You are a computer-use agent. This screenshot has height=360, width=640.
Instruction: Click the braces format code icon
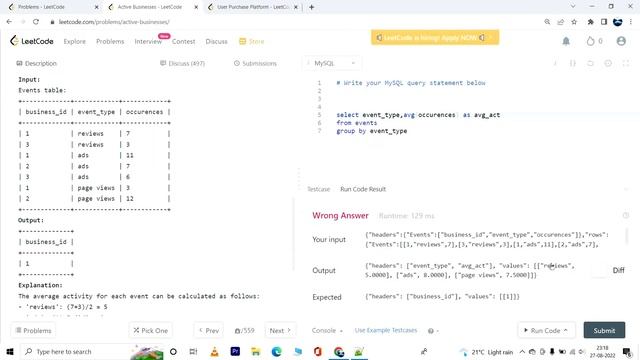(x=573, y=63)
